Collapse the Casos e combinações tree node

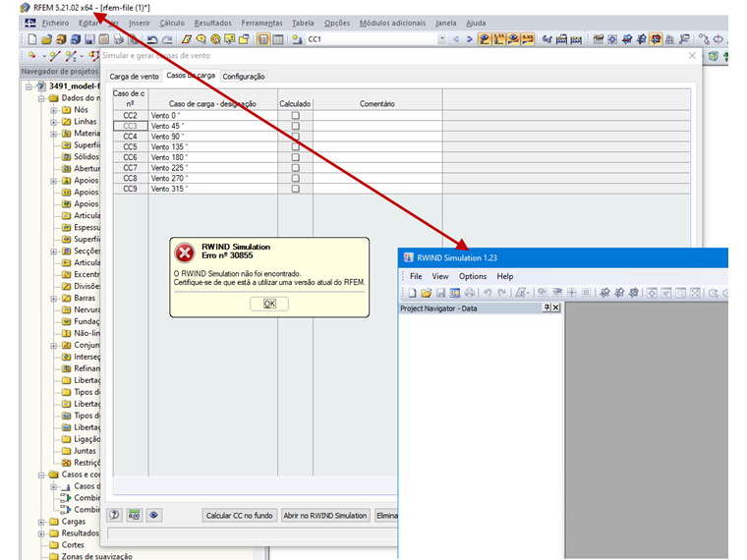click(x=41, y=475)
